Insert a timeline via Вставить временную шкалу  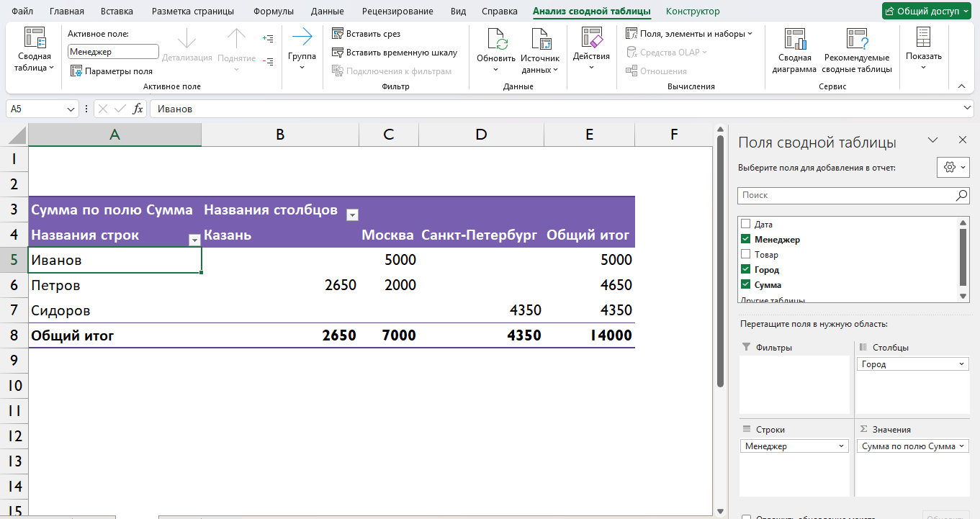[x=390, y=51]
